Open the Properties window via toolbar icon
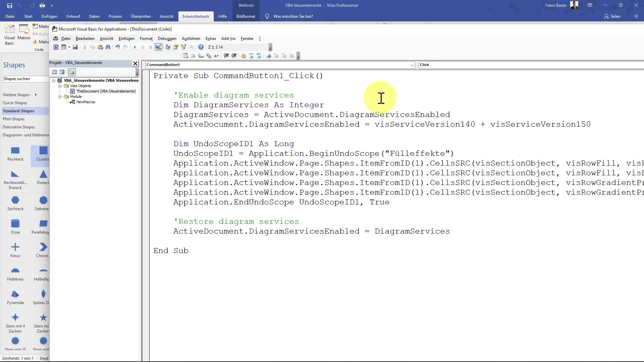 click(175, 47)
